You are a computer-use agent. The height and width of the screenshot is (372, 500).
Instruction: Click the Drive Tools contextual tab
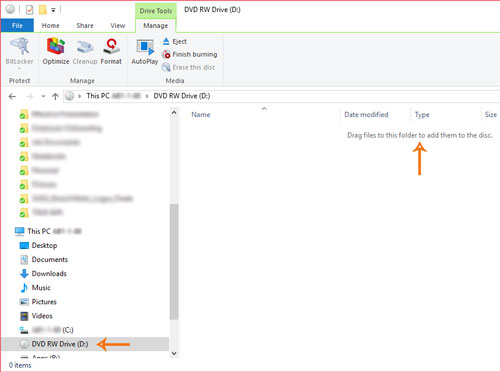(x=156, y=11)
